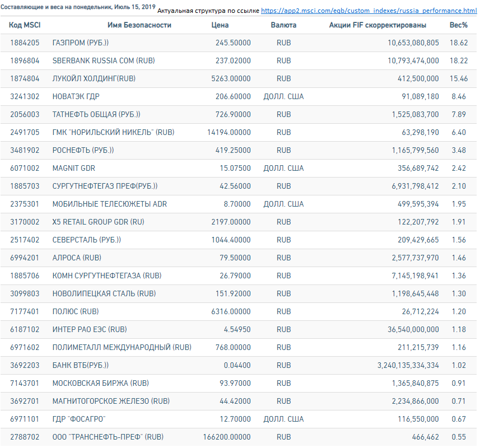This screenshot has width=480, height=448.
Task: Click shares value 2,577,737,970
Action: coord(415,258)
